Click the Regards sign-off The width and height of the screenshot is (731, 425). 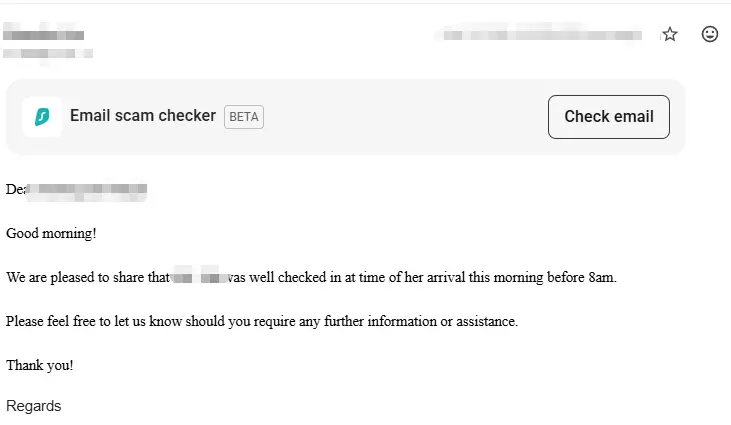pyautogui.click(x=34, y=406)
